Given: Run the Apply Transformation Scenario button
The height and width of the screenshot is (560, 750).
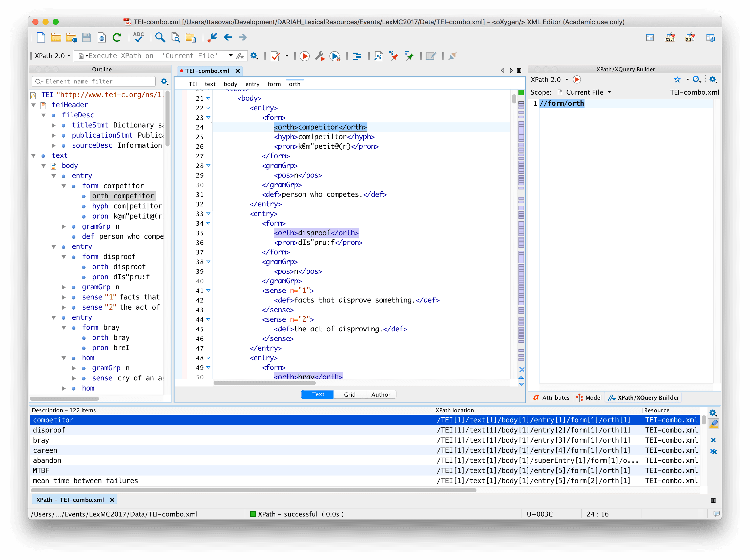Looking at the screenshot, I should click(x=304, y=56).
